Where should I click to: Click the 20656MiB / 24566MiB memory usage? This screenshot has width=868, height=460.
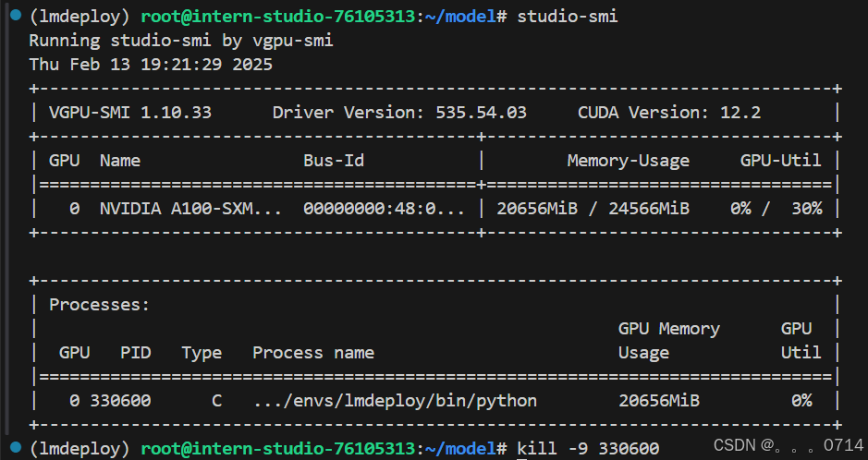pyautogui.click(x=593, y=209)
